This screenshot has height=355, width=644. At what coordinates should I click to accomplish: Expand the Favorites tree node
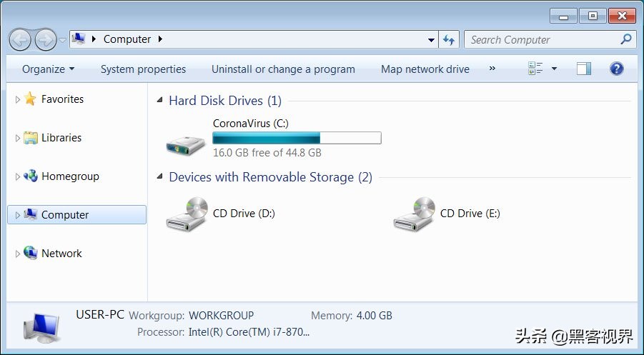coord(18,100)
